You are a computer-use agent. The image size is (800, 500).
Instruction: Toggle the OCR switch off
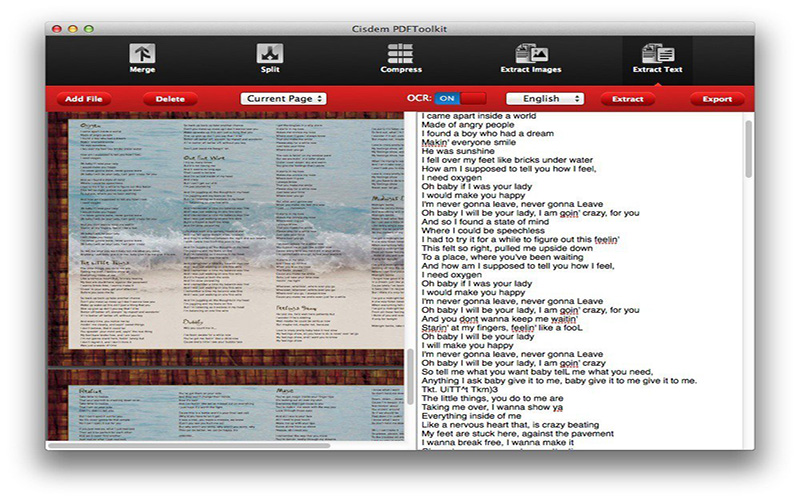tap(460, 98)
